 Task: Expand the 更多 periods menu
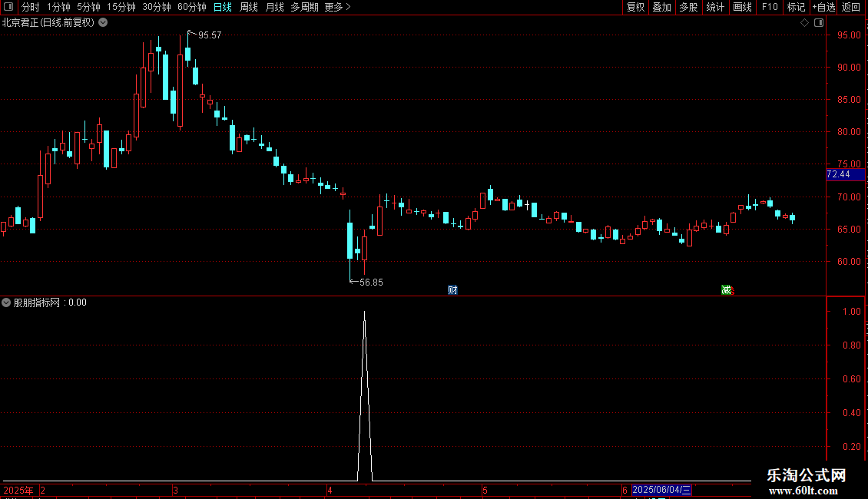(337, 7)
